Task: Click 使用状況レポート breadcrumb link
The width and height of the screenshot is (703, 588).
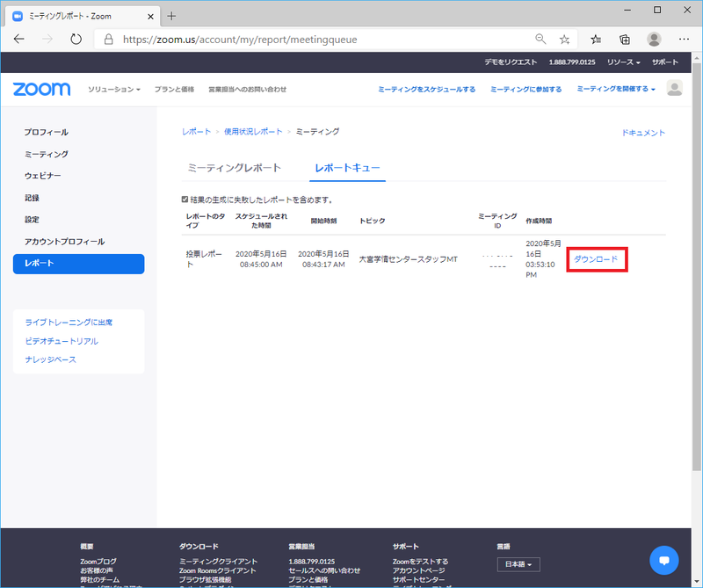Action: [x=253, y=132]
